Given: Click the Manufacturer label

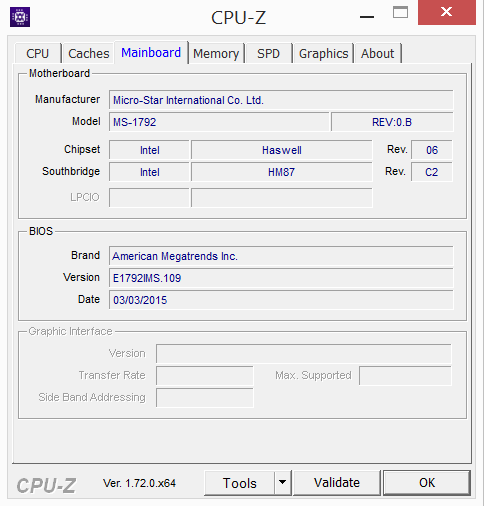Looking at the screenshot, I should [x=67, y=99].
